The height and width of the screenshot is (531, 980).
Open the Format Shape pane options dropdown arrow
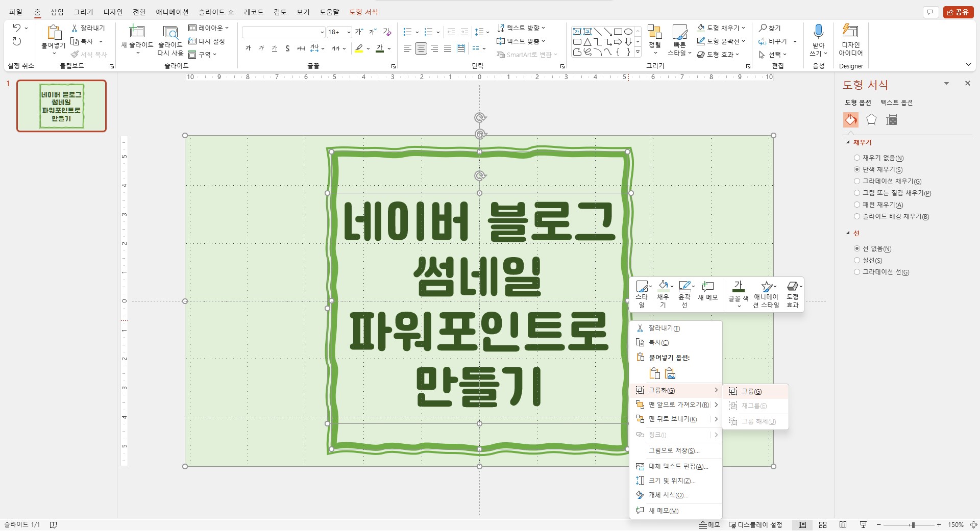point(946,83)
